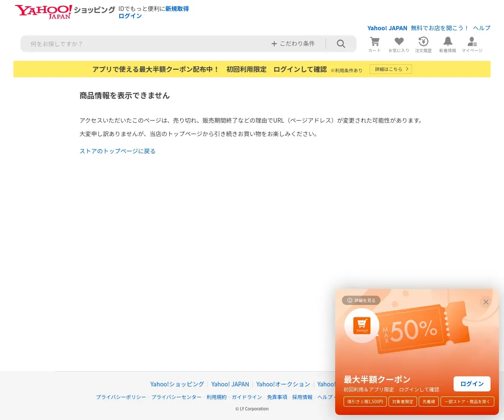Open the ヘルプ link at top

pyautogui.click(x=482, y=28)
